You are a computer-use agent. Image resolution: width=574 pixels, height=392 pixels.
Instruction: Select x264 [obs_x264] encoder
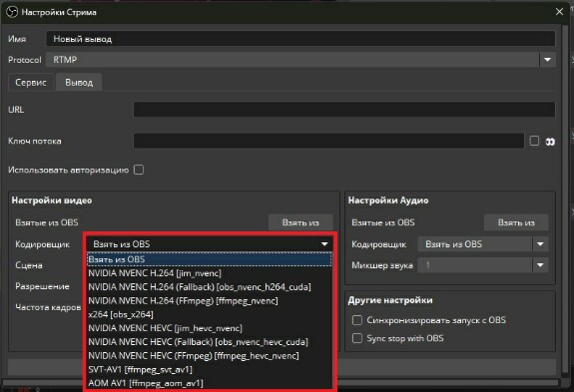[210, 314]
